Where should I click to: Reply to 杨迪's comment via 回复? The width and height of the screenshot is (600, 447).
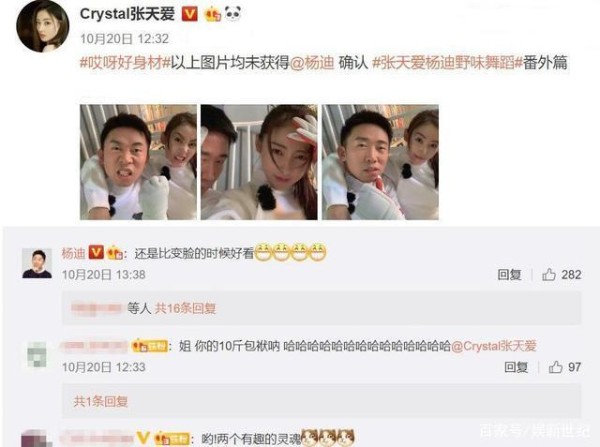tap(509, 274)
